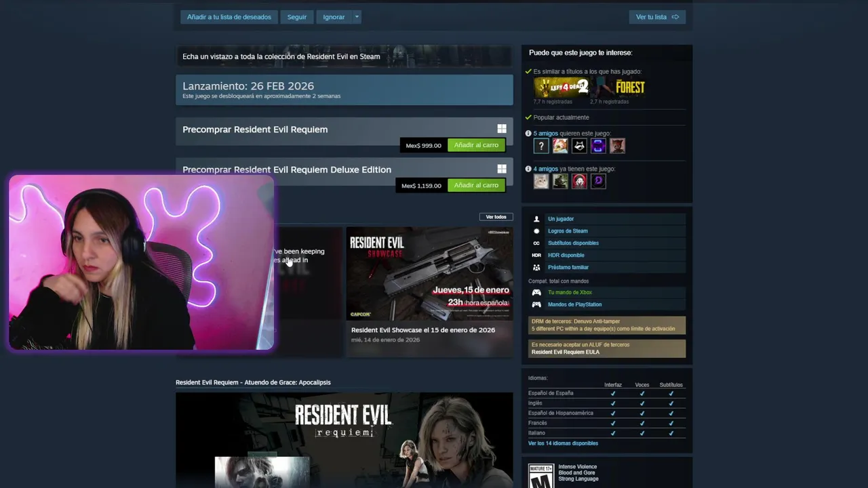Open 'Préstamo familiar' link

click(x=568, y=268)
